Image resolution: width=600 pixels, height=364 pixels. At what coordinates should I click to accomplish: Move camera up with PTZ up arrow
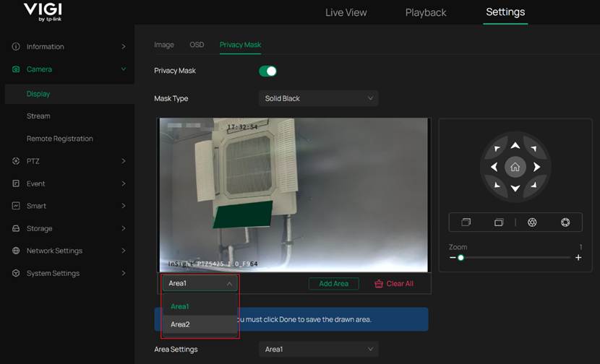click(x=515, y=146)
